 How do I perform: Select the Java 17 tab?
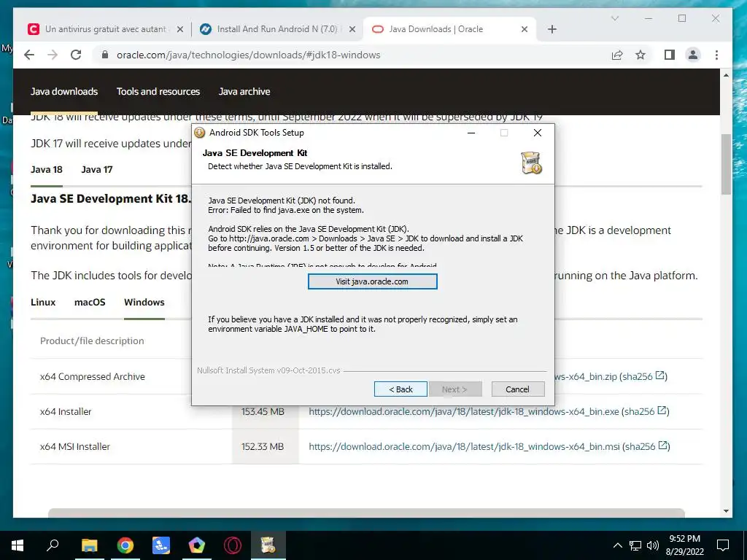pos(97,169)
